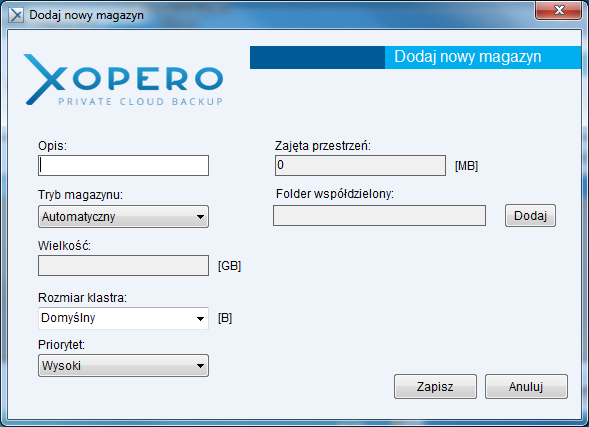Click the Xopero icon in the title bar
This screenshot has height=427, width=589.
(x=16, y=15)
